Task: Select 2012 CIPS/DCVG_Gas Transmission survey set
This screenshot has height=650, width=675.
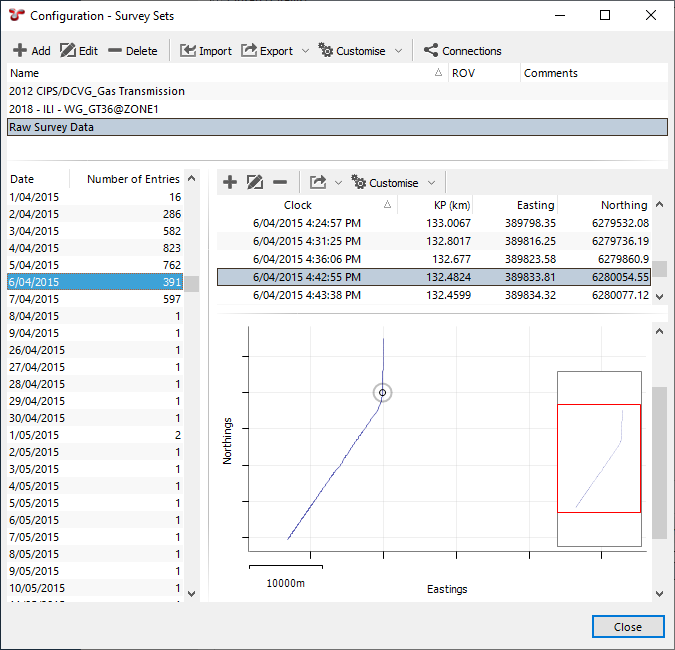Action: tap(97, 91)
